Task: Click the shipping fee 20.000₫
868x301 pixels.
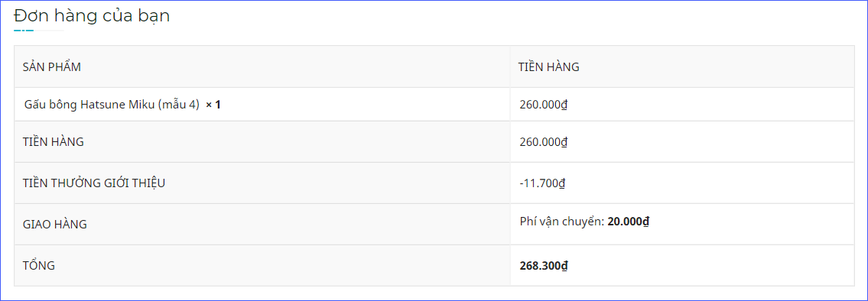Action: tap(629, 222)
